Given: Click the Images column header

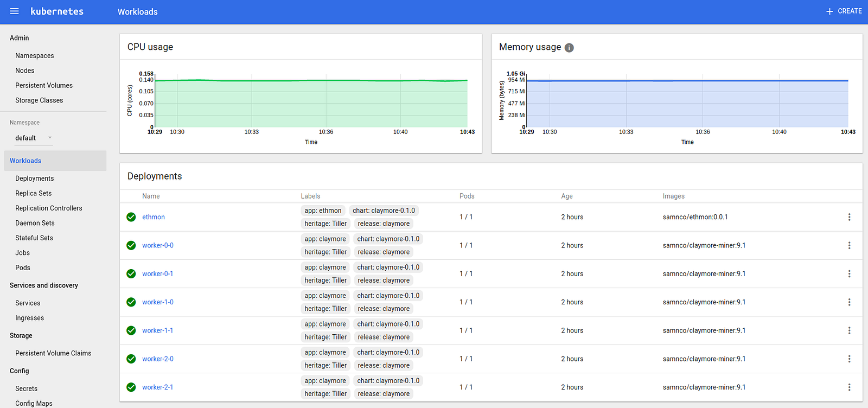Looking at the screenshot, I should pos(674,196).
